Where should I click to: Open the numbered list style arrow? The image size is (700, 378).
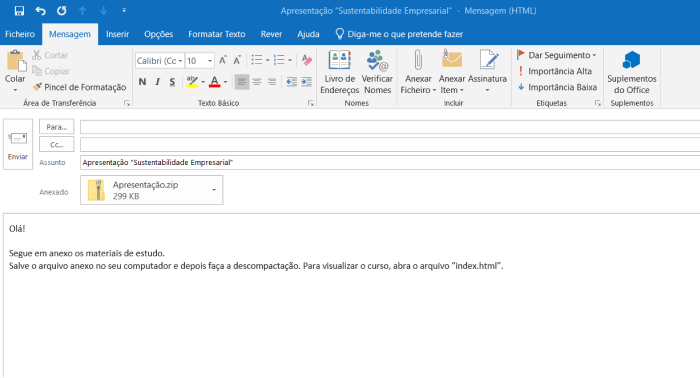(x=290, y=60)
